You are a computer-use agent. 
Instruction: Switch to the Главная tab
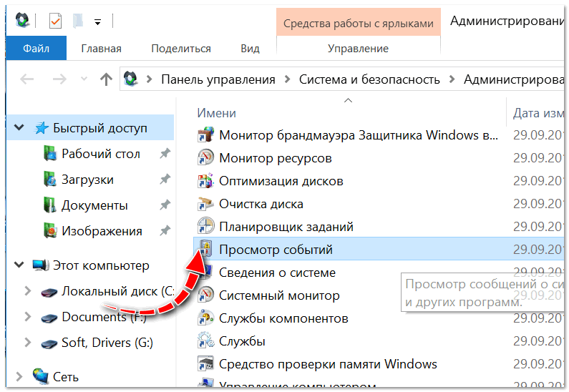101,48
